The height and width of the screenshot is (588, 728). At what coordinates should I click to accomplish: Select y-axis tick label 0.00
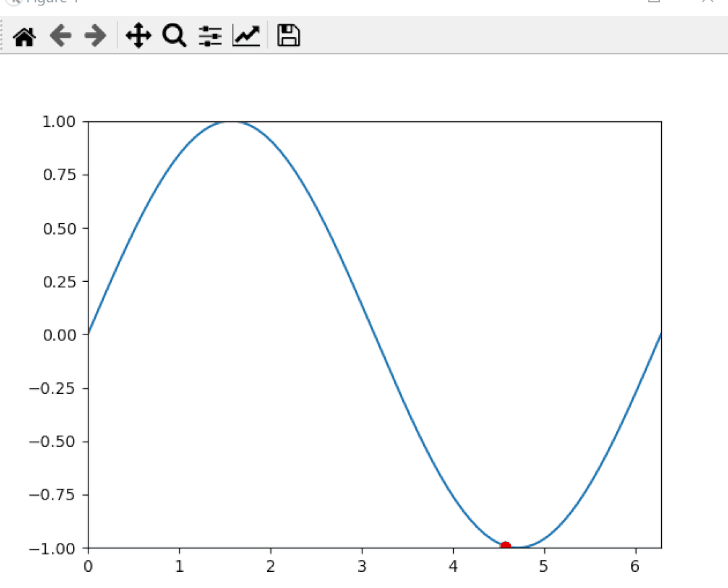(x=61, y=334)
